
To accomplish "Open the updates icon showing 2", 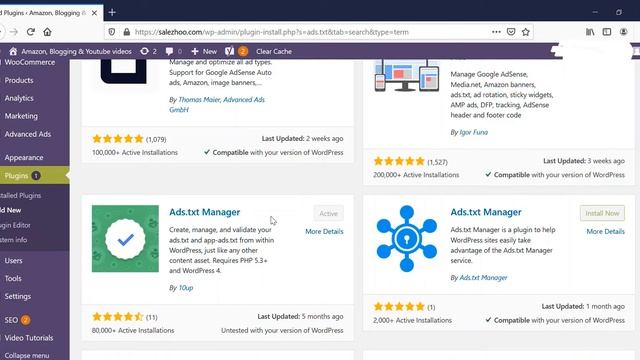I will (x=148, y=51).
